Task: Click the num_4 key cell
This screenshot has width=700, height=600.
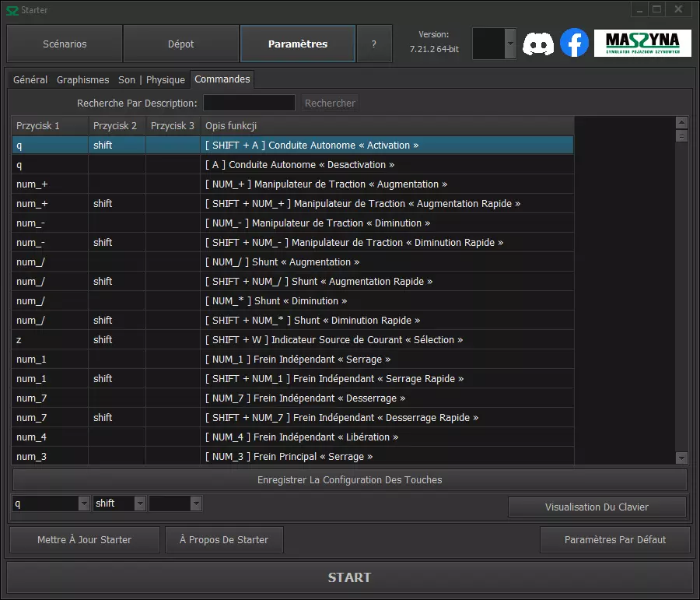Action: [50, 437]
